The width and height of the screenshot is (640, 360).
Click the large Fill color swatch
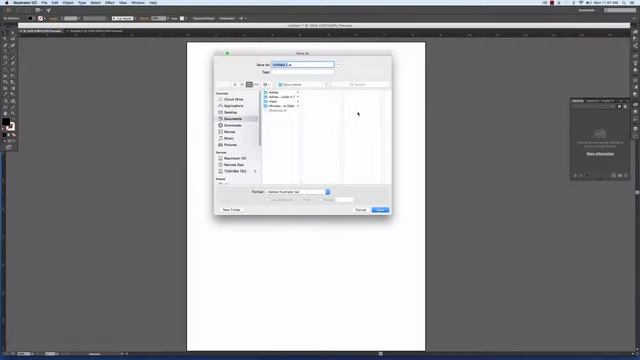coord(6,122)
